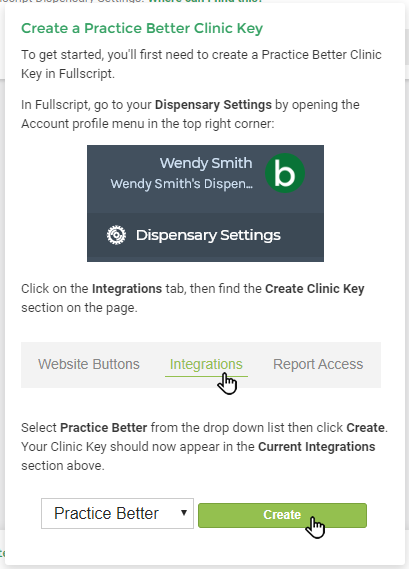Click the 'Where can I find this?' link
This screenshot has height=569, width=409.
pyautogui.click(x=205, y=1)
